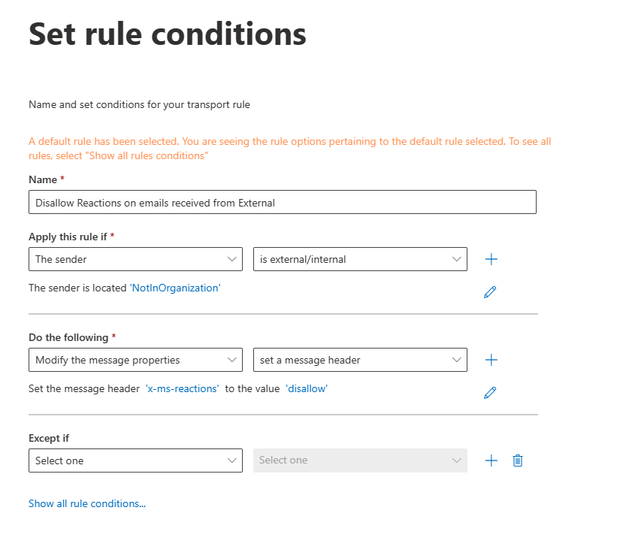Add another exception with Except-if plus icon
Screen dimensions: 617x546
click(491, 461)
